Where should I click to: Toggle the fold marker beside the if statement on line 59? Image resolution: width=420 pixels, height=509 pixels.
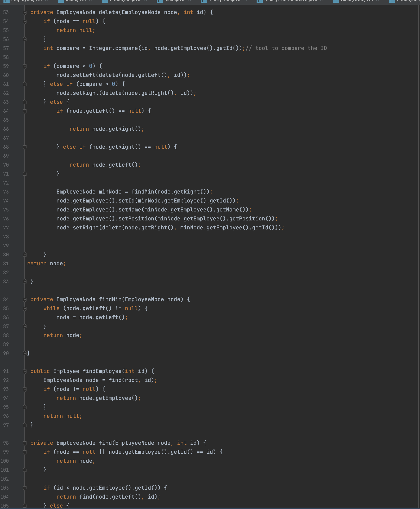coord(24,66)
